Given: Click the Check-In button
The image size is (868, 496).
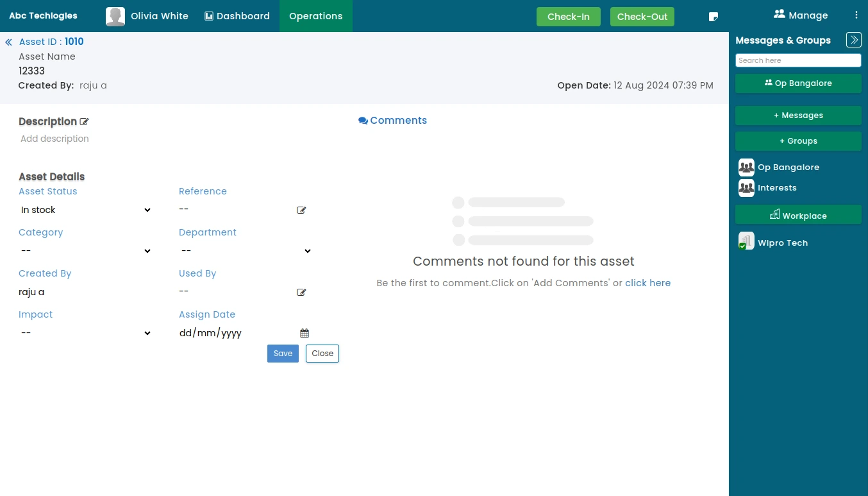Looking at the screenshot, I should (569, 17).
